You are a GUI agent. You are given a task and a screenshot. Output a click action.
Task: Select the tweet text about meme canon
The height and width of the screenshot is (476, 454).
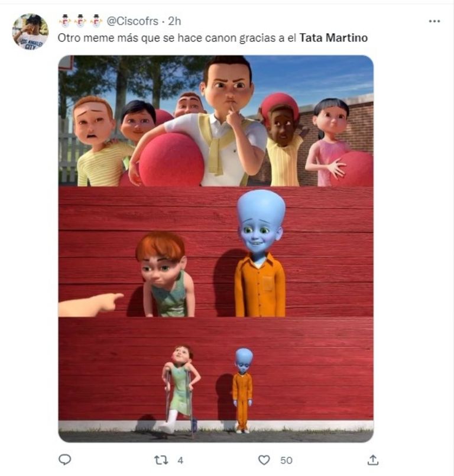212,38
